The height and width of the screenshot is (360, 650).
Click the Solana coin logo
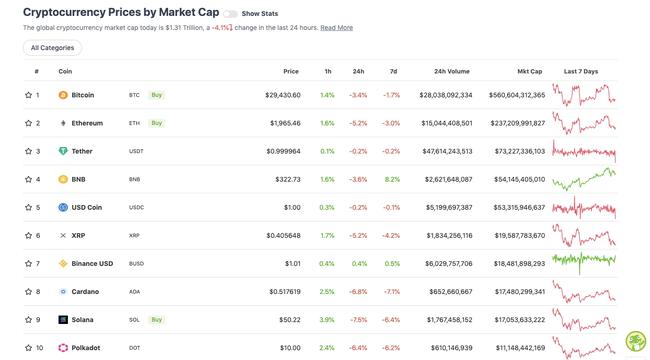tap(63, 320)
